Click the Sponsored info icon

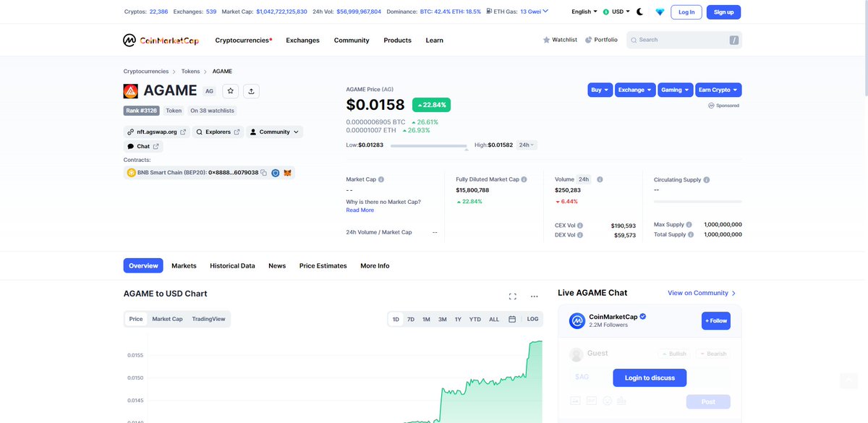pyautogui.click(x=711, y=106)
